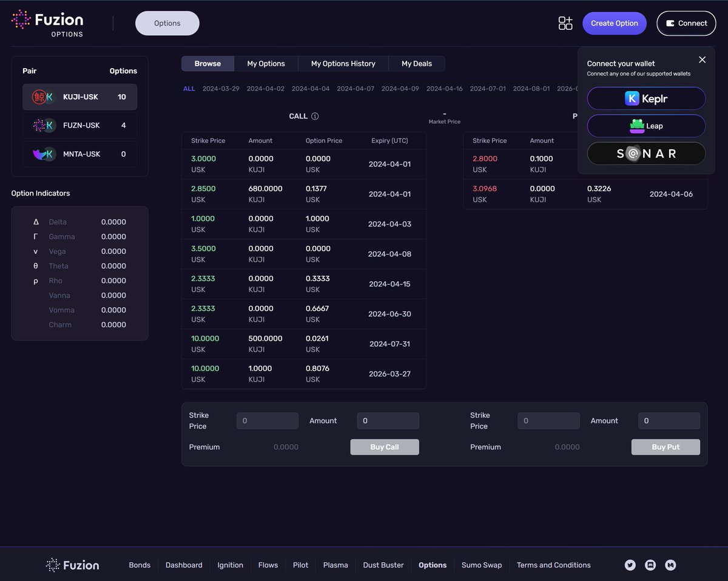Screen dimensions: 728x581
Task: Select call option expiring 2024-07-31
Action: pyautogui.click(x=304, y=344)
